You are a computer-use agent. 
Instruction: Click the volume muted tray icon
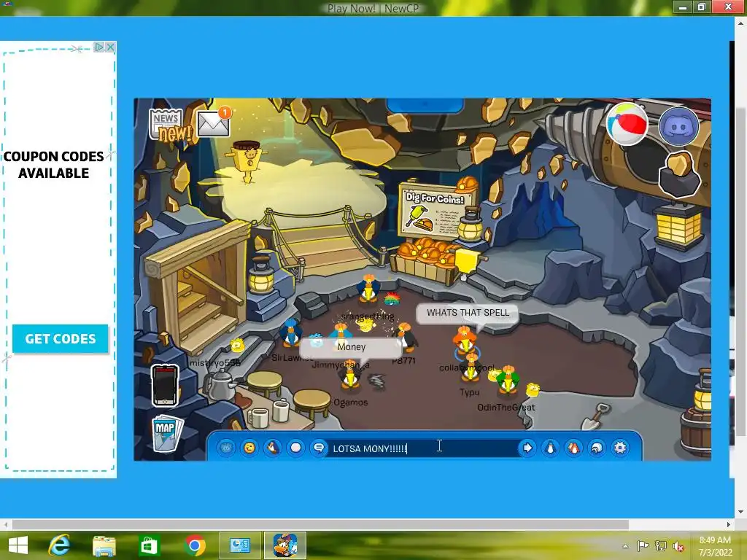(678, 546)
